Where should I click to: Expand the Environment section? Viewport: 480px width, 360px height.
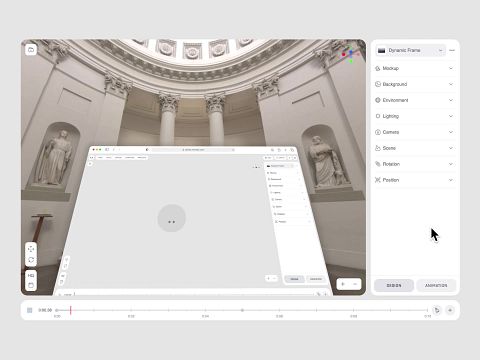point(415,100)
